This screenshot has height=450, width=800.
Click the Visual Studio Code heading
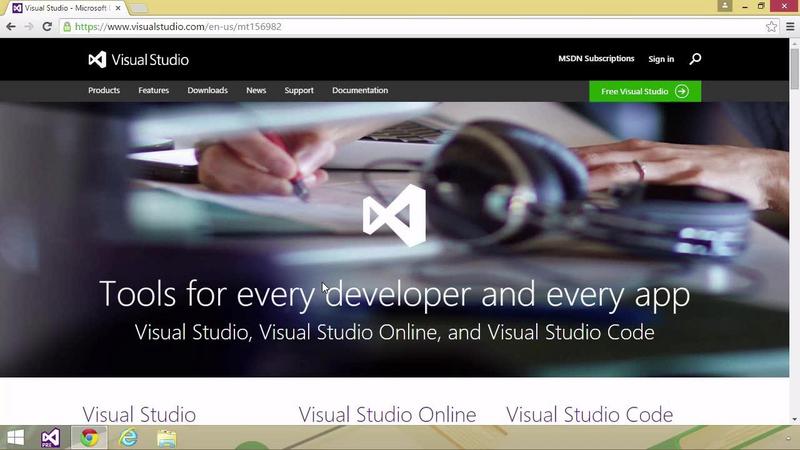click(589, 414)
